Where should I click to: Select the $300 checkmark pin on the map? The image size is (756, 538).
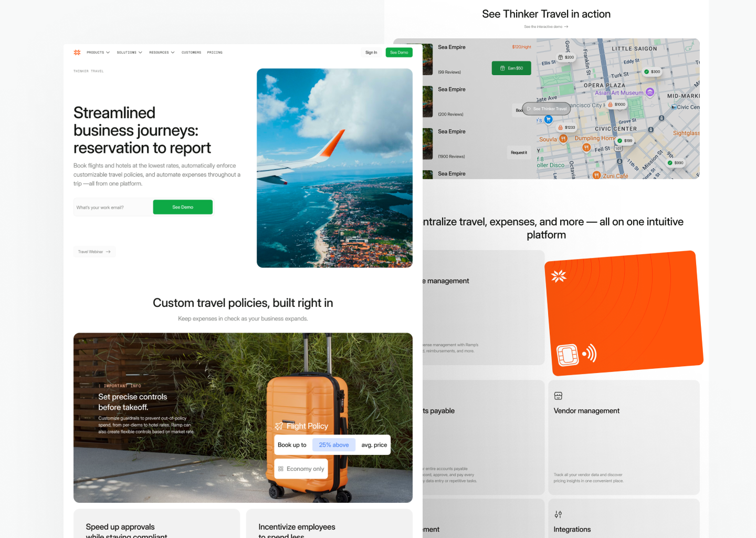point(652,71)
